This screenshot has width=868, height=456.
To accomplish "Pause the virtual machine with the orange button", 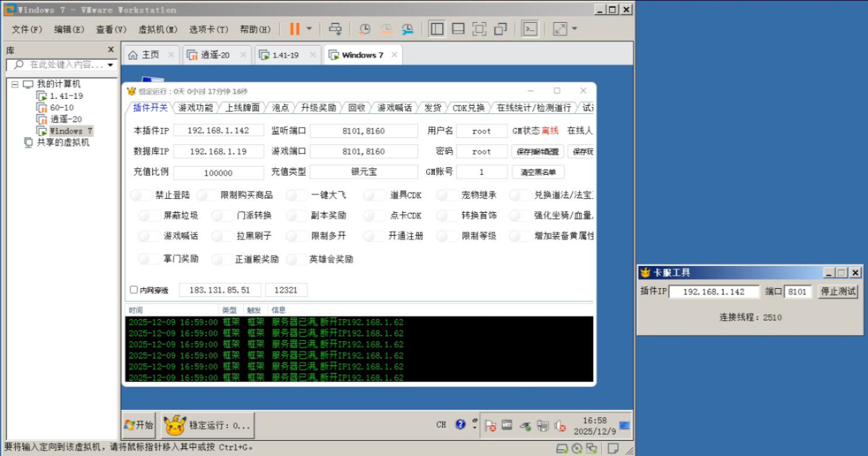I will pyautogui.click(x=295, y=29).
